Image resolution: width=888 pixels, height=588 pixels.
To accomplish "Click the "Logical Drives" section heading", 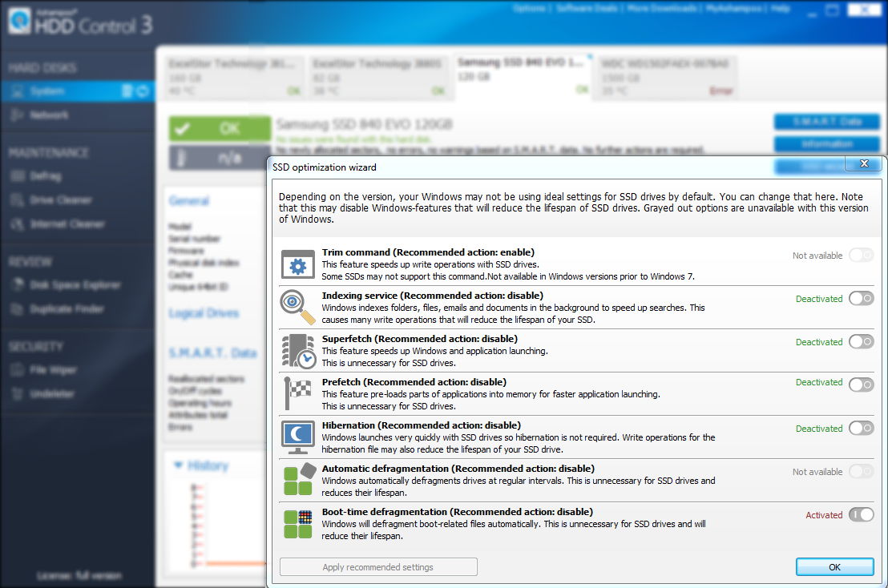I will pyautogui.click(x=204, y=313).
